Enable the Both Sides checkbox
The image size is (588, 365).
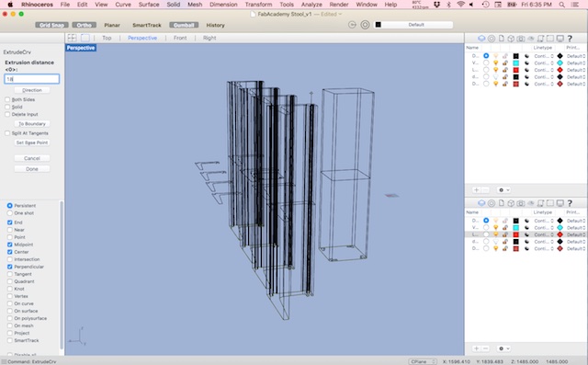tap(7, 99)
